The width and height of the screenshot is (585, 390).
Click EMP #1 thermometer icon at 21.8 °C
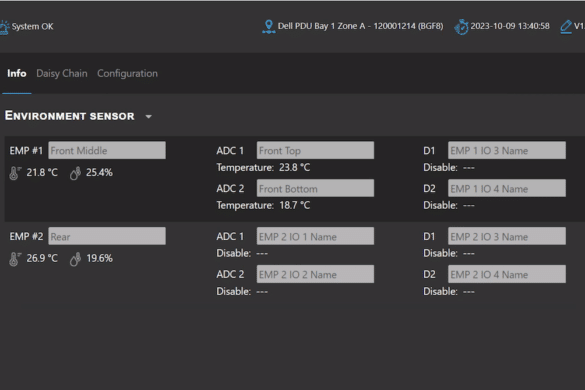coord(15,173)
